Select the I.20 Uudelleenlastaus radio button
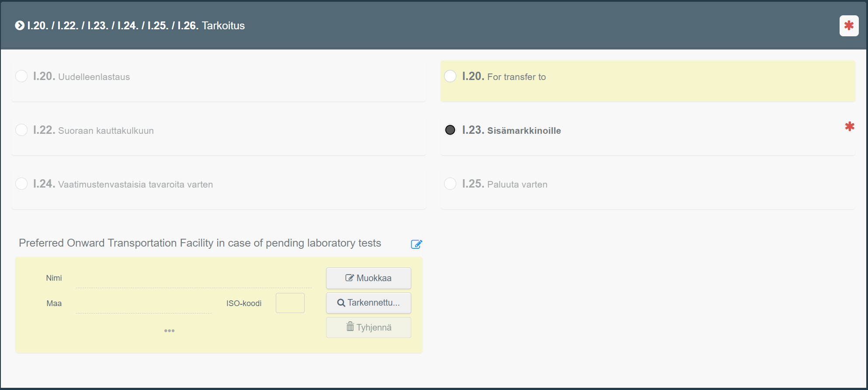The height and width of the screenshot is (390, 868). pyautogui.click(x=21, y=77)
